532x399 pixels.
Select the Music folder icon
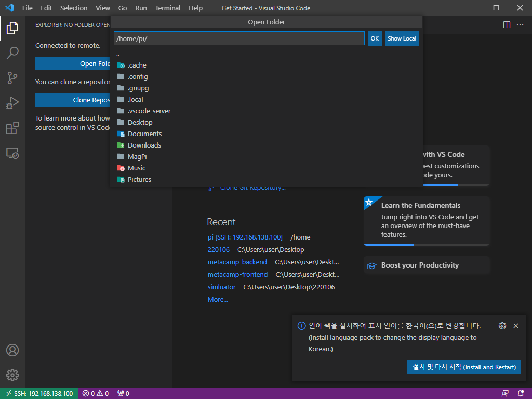pyautogui.click(x=121, y=168)
